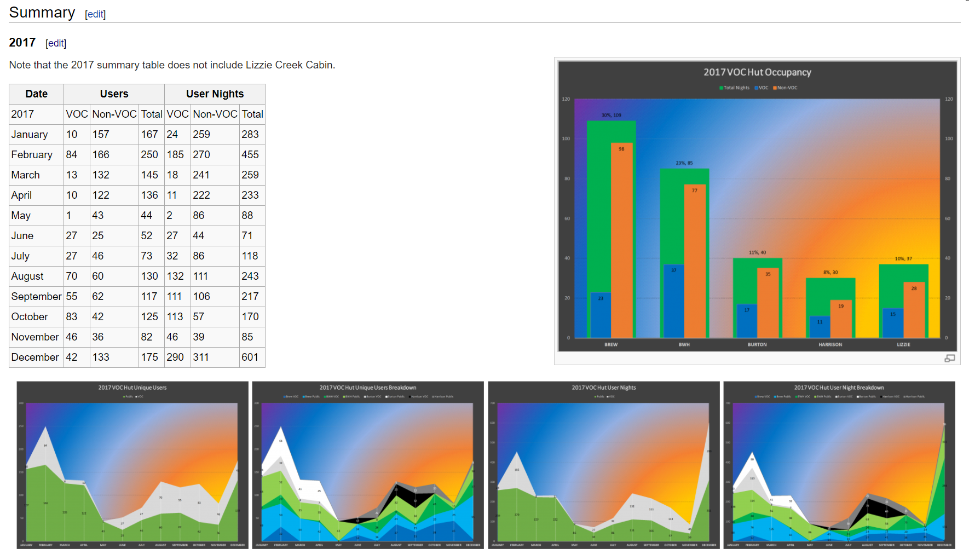This screenshot has width=969, height=560.
Task: Open the Unique Users Breakdown chart thumbnail
Action: [368, 465]
